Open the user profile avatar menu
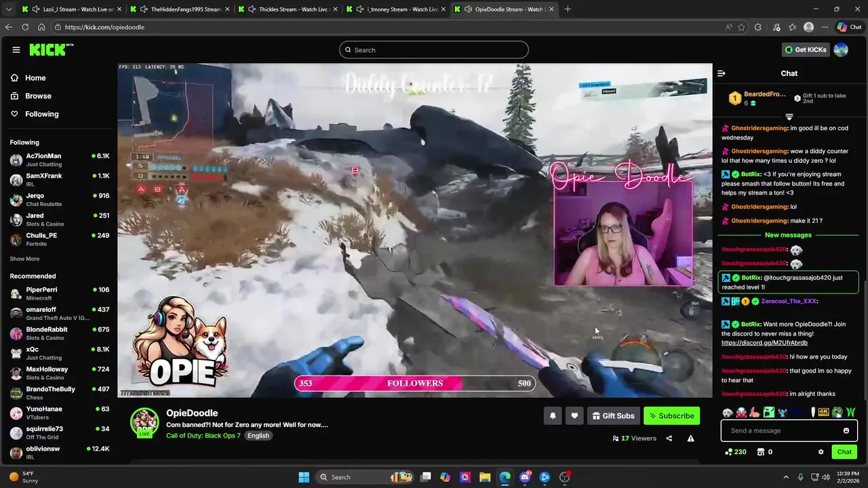 click(841, 49)
